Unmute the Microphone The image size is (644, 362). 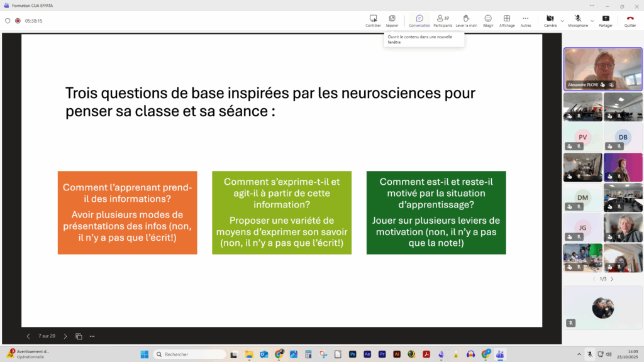point(577,21)
